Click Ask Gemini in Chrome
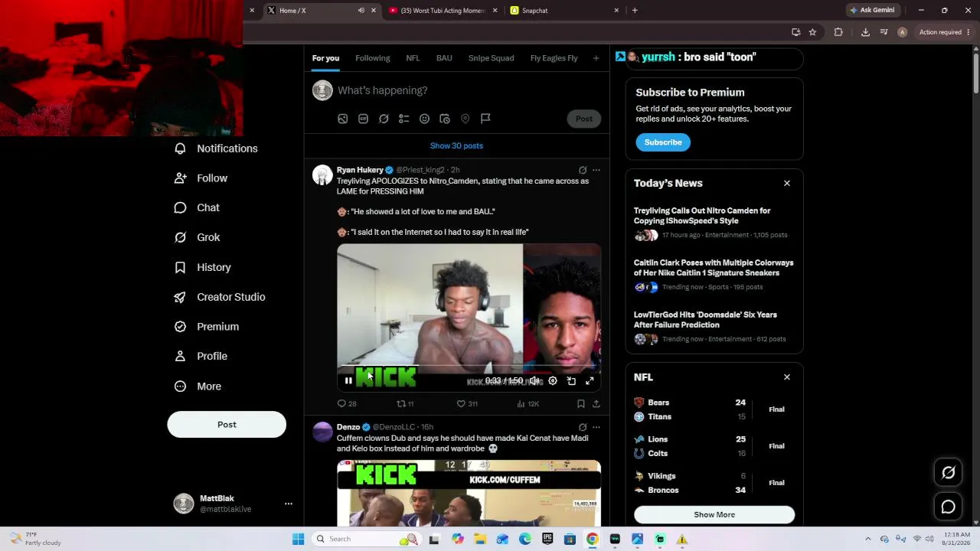 coord(872,11)
